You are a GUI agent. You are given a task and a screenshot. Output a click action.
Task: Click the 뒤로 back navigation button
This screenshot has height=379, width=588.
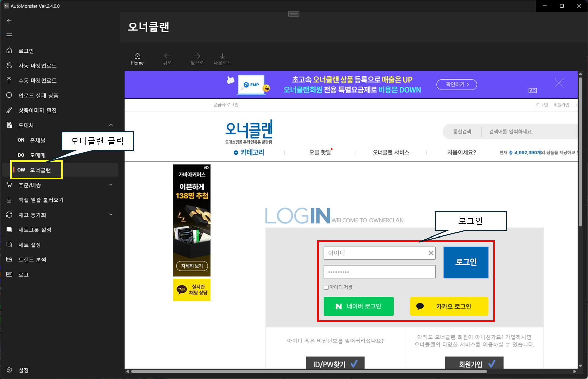click(x=167, y=59)
